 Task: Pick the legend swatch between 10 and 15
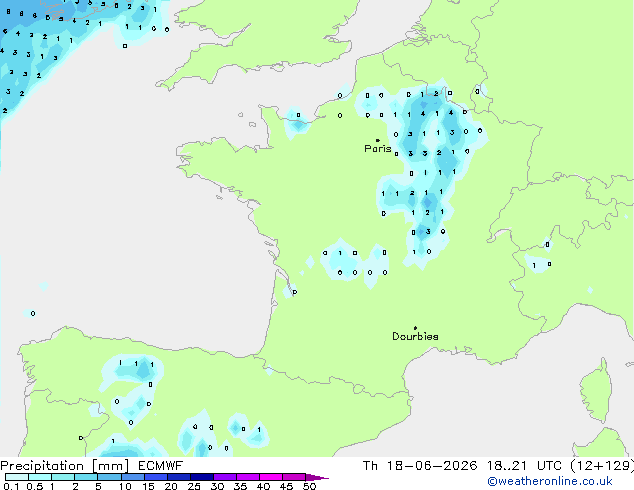(132, 477)
